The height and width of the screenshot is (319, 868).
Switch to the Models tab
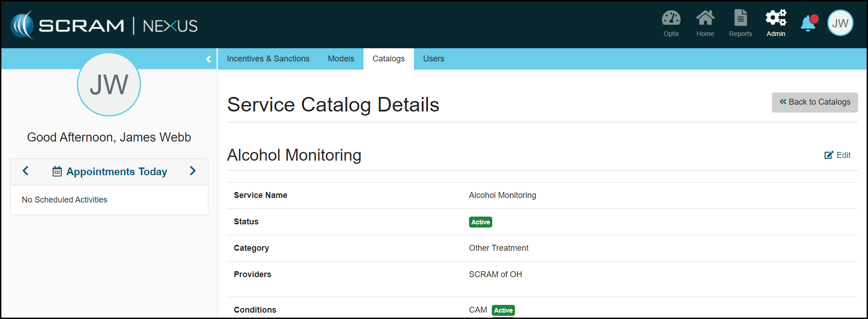click(x=341, y=59)
